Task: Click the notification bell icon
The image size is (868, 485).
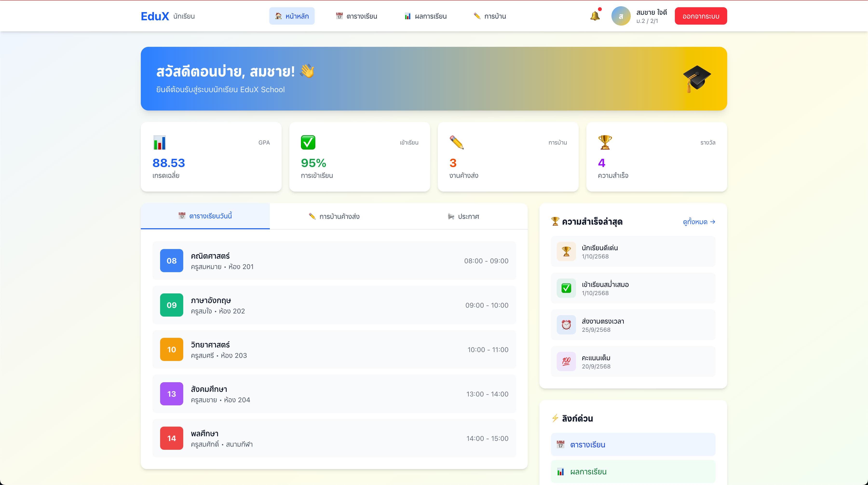Action: (x=595, y=16)
